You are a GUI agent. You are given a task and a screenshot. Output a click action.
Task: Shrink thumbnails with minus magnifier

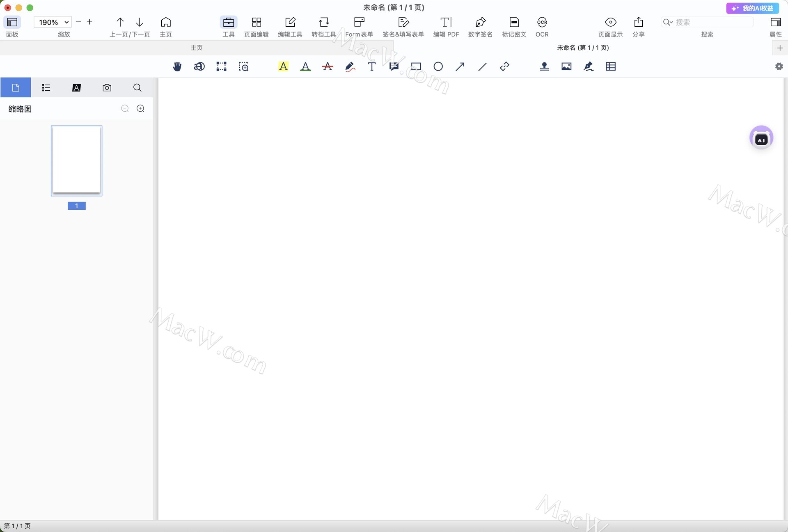coord(125,108)
